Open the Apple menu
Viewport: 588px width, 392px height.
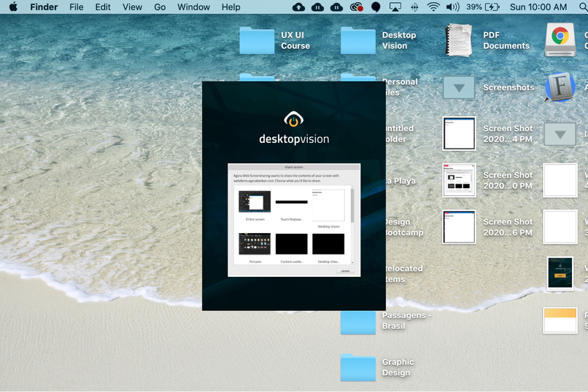coord(14,7)
